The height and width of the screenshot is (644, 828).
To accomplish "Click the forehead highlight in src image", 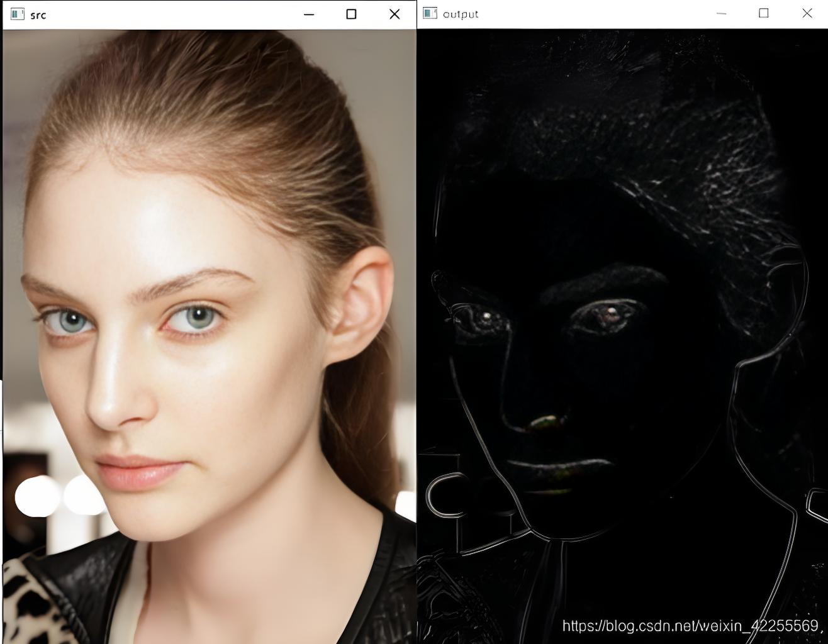I will [x=157, y=220].
